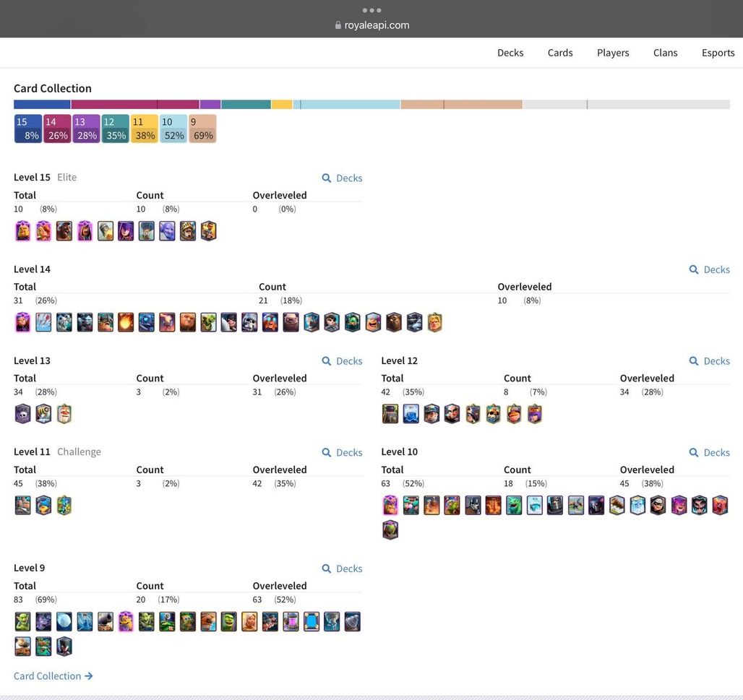The width and height of the screenshot is (743, 700).
Task: Select the crimson level 14 badge showing 26%
Action: pos(57,129)
